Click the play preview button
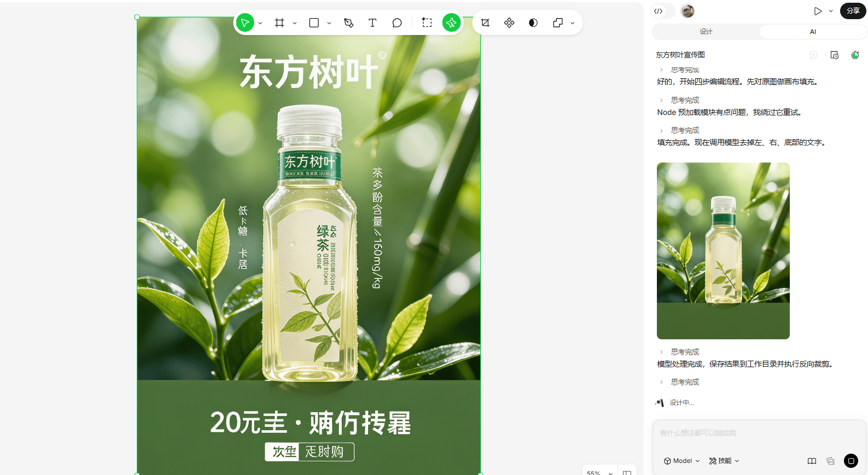 coord(818,11)
